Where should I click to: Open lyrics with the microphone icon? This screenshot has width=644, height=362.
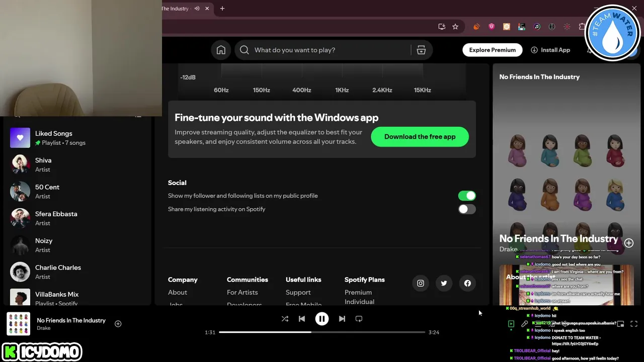pyautogui.click(x=524, y=324)
